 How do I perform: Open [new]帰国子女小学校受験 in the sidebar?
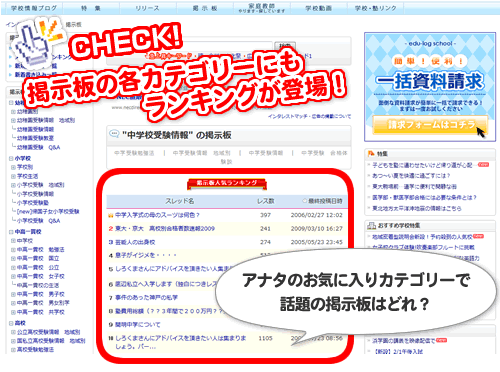[48, 211]
